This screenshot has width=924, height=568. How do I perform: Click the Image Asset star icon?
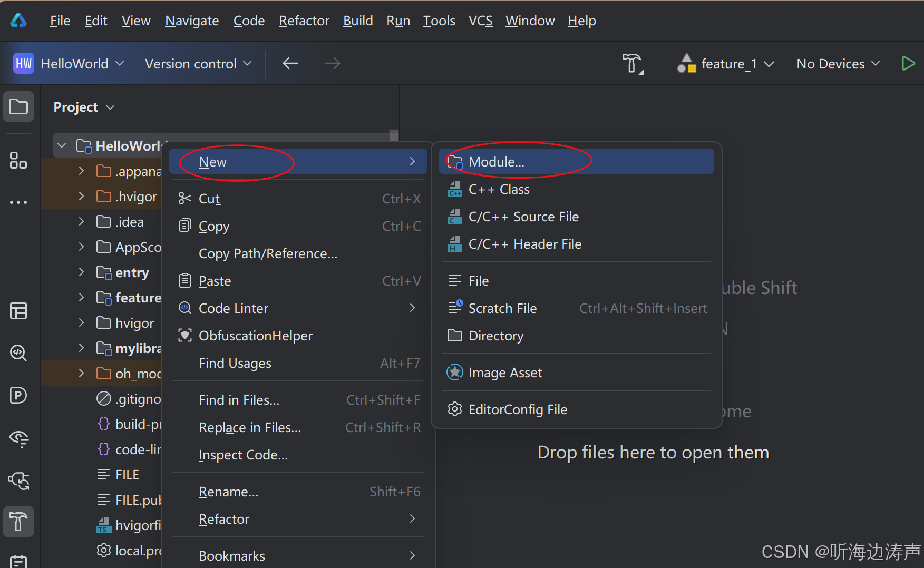click(455, 373)
